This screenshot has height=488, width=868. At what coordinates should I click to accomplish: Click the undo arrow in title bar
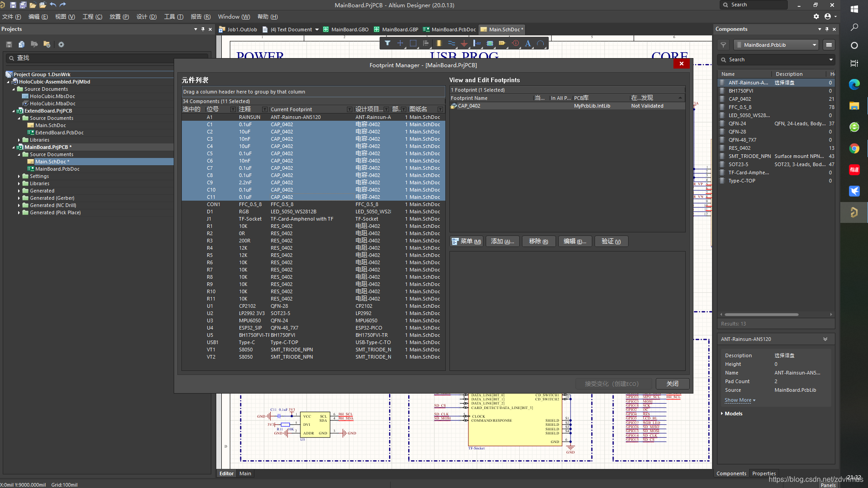click(53, 5)
